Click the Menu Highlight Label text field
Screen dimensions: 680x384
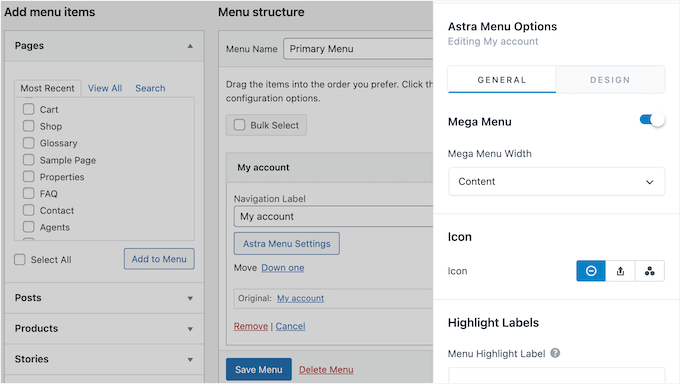(556, 375)
